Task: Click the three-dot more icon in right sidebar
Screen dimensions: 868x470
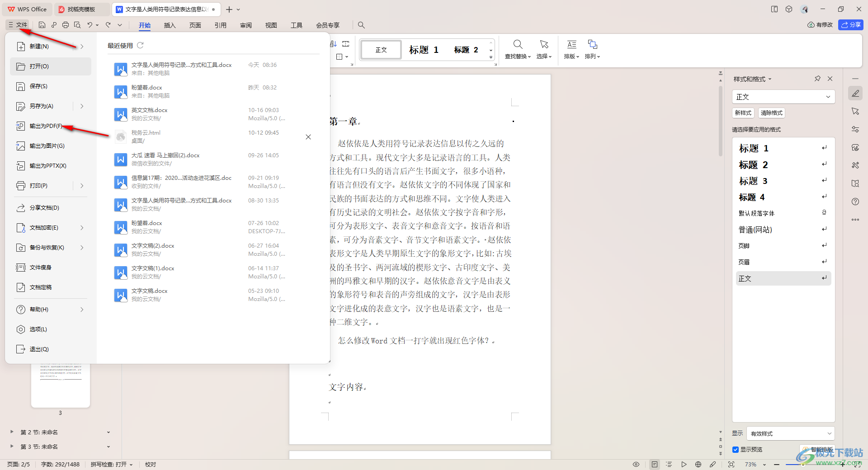Action: pos(855,220)
